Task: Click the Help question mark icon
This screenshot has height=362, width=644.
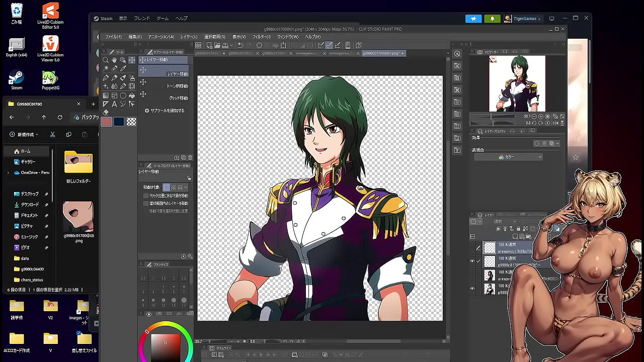Action: click(359, 45)
